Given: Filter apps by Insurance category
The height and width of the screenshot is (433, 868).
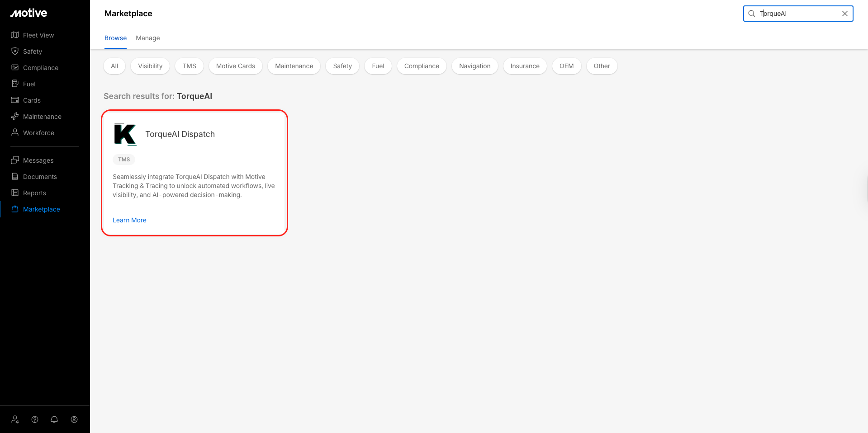Looking at the screenshot, I should [525, 66].
